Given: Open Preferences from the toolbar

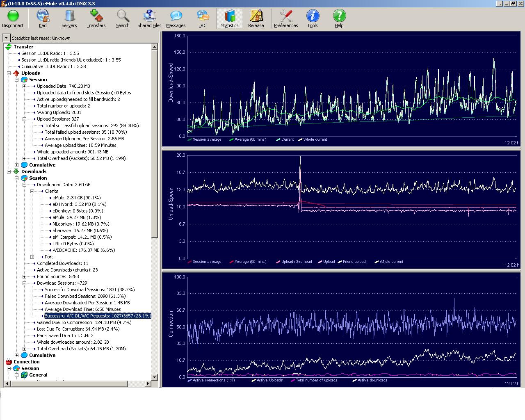Looking at the screenshot, I should tap(286, 19).
